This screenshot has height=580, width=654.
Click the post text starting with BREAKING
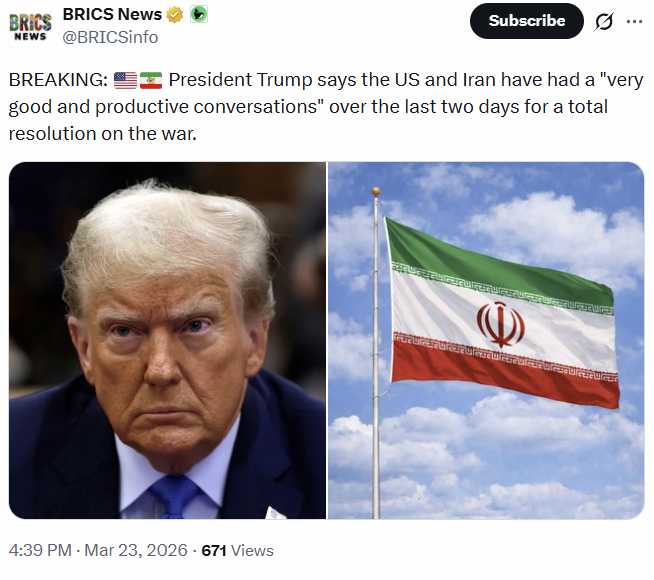[300, 105]
